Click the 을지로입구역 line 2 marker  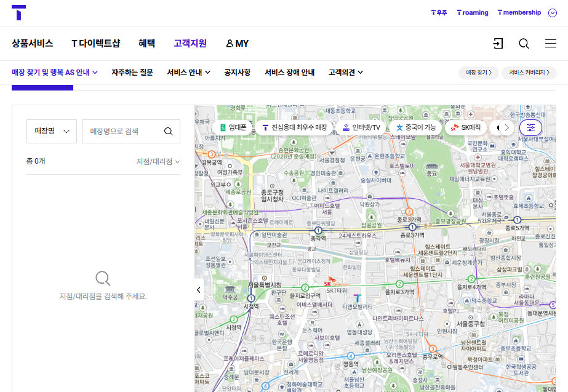[x=305, y=287]
